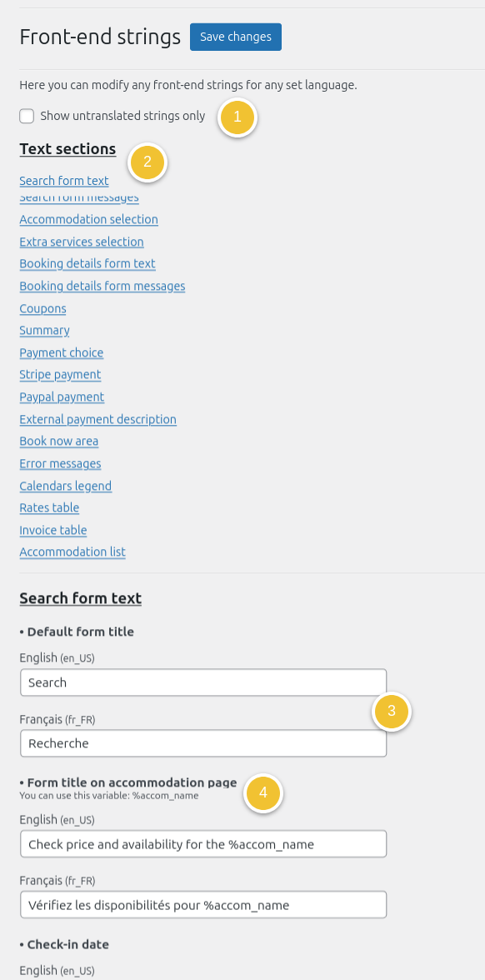This screenshot has width=485, height=980.
Task: Click the yellow marker number 3
Action: [x=392, y=711]
